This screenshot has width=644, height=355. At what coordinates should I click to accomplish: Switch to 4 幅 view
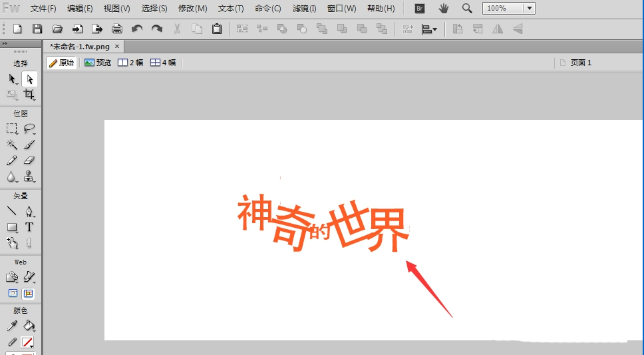[163, 63]
